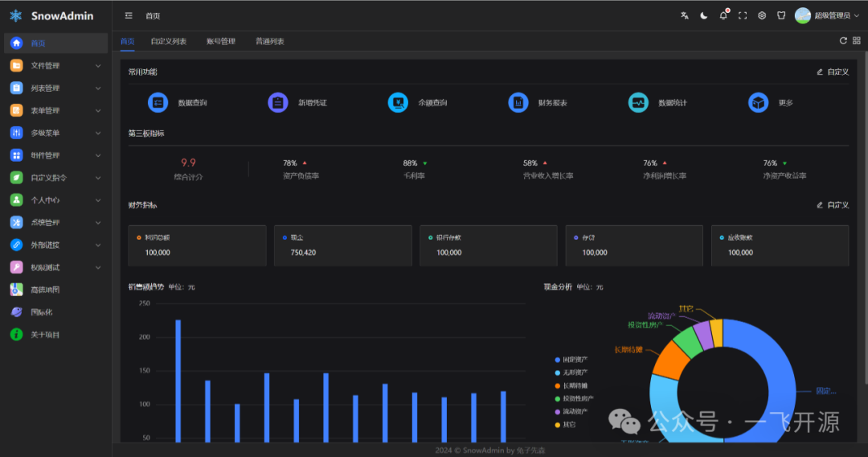Open notifications via the bell icon
Screen dimensions: 868x457
723,15
